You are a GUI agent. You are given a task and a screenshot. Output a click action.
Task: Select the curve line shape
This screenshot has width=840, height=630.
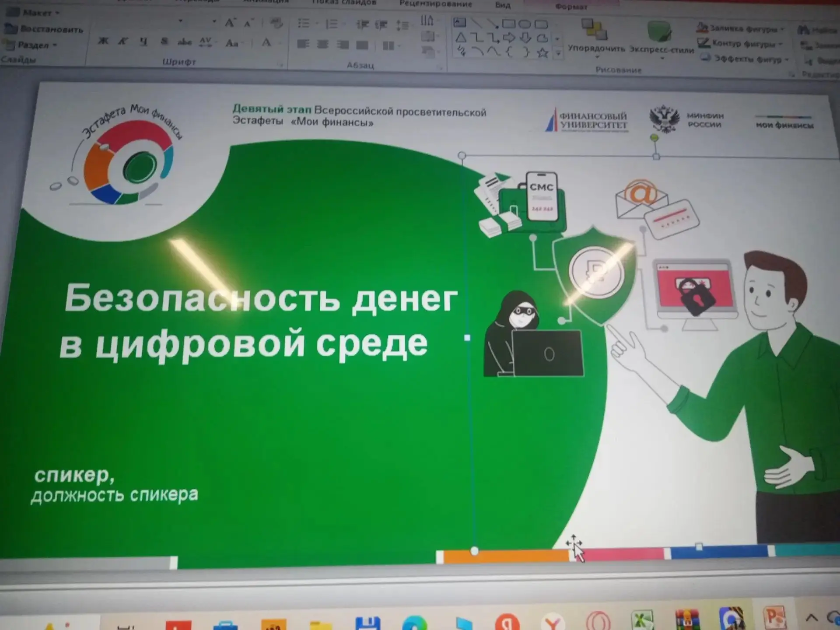493,52
